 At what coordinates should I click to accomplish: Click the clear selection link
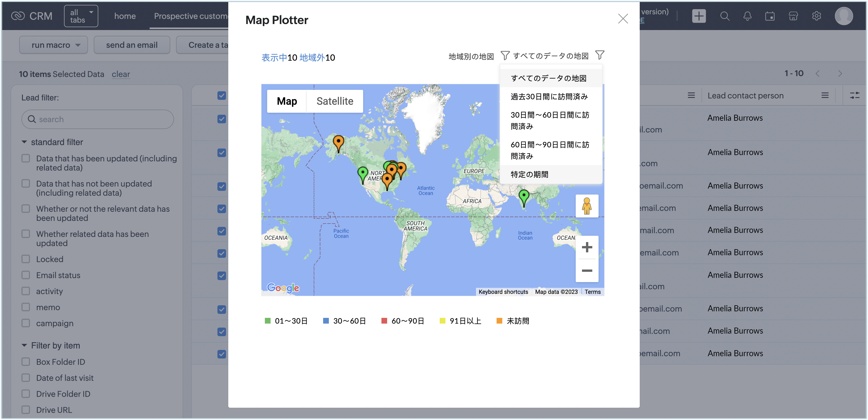pyautogui.click(x=121, y=74)
